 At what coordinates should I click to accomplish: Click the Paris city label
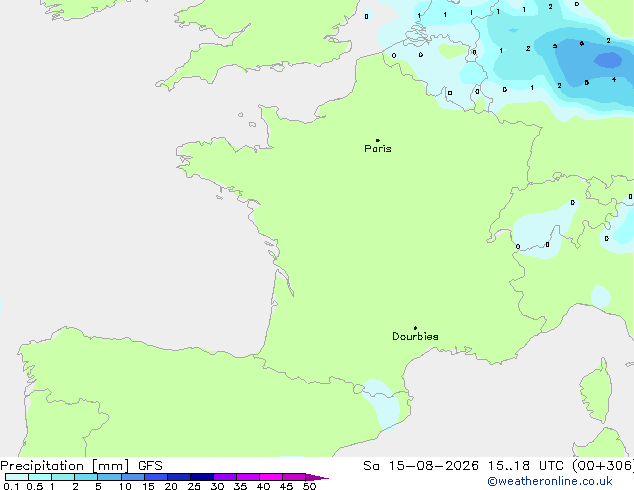click(378, 149)
